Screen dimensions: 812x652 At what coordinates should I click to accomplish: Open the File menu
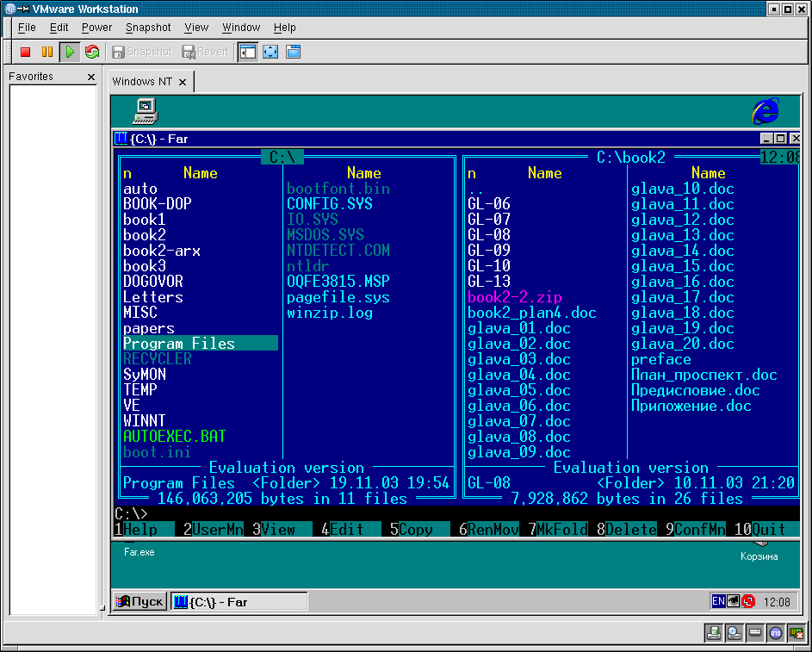(27, 28)
